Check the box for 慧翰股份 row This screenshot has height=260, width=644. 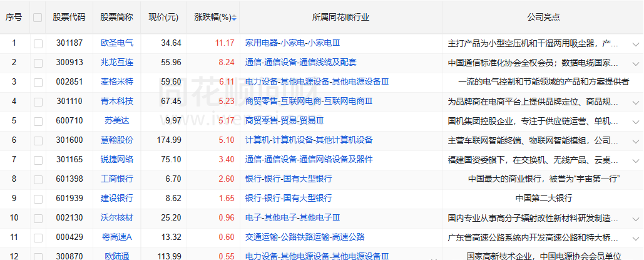point(38,141)
